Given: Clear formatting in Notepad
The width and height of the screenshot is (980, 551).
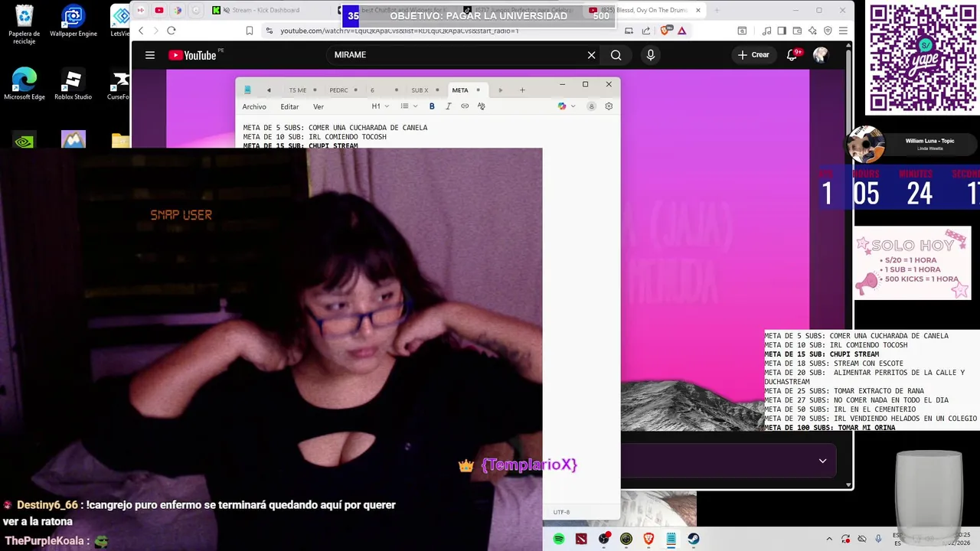Looking at the screenshot, I should click(481, 106).
